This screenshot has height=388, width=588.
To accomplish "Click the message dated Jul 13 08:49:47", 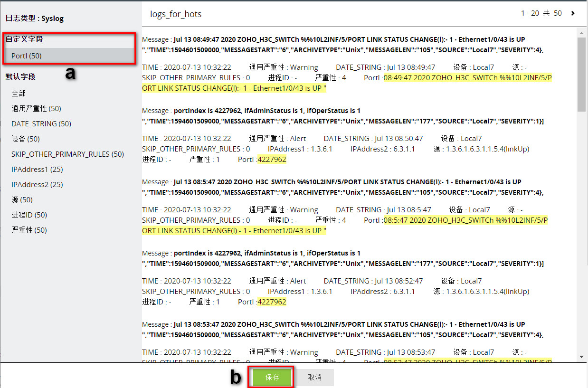I will coord(343,45).
